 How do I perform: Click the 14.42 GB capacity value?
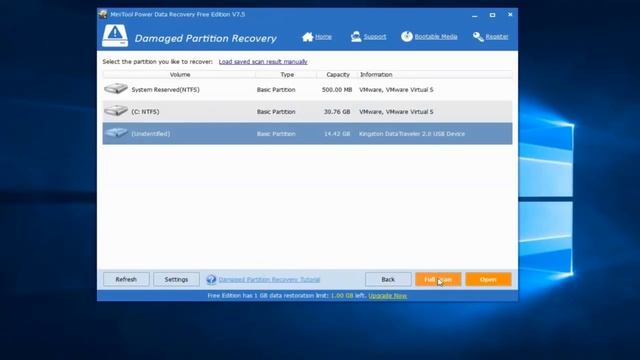(x=337, y=133)
